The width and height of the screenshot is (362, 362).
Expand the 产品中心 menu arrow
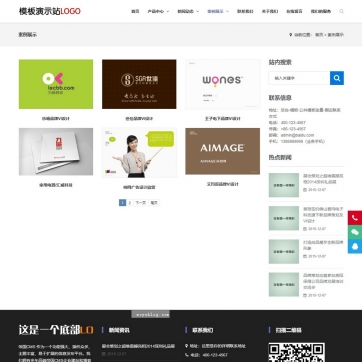pyautogui.click(x=168, y=11)
